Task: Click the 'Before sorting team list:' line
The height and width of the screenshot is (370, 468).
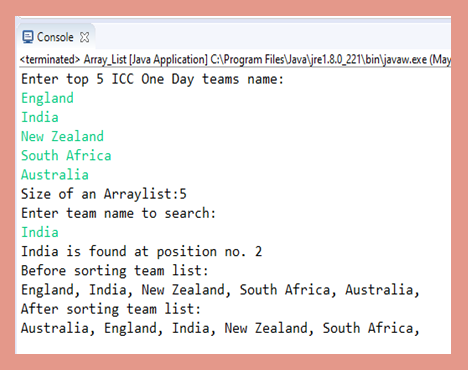Action: pyautogui.click(x=115, y=271)
